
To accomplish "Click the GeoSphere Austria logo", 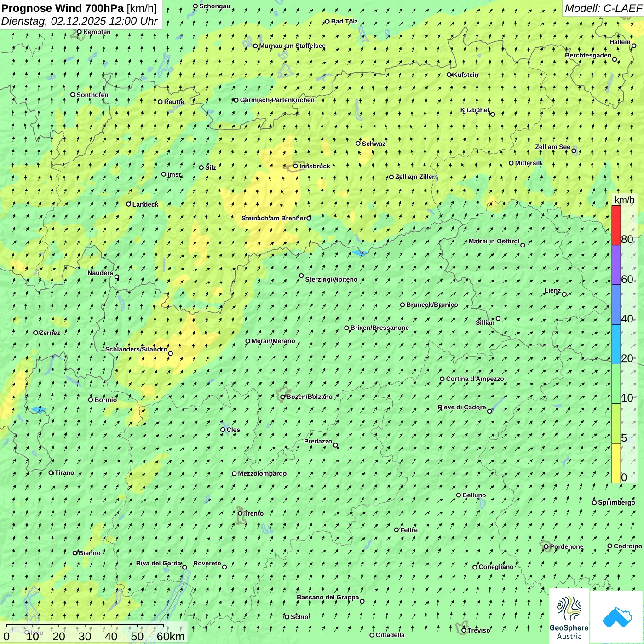I will (x=569, y=616).
